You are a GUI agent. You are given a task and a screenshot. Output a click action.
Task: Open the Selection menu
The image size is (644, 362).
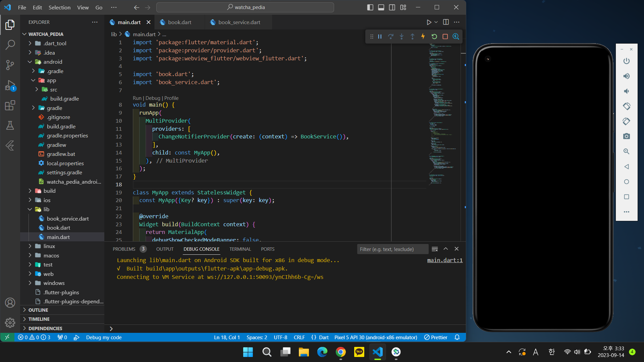point(59,7)
